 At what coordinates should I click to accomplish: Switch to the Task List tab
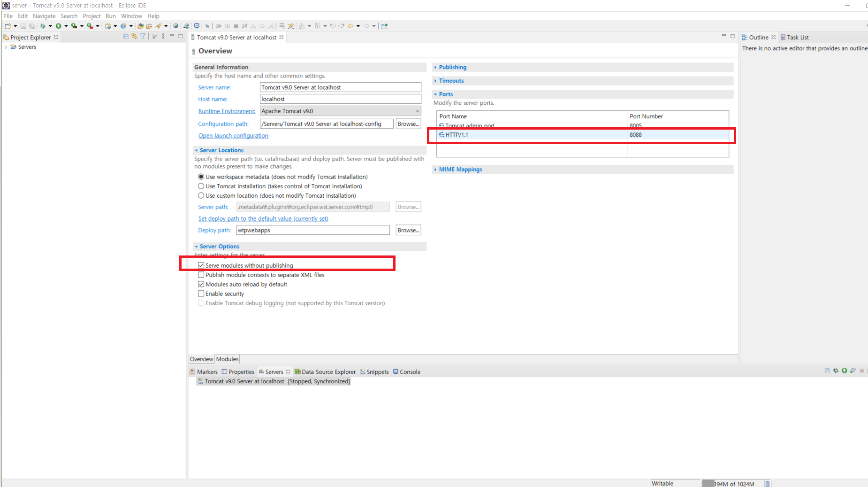coord(795,38)
